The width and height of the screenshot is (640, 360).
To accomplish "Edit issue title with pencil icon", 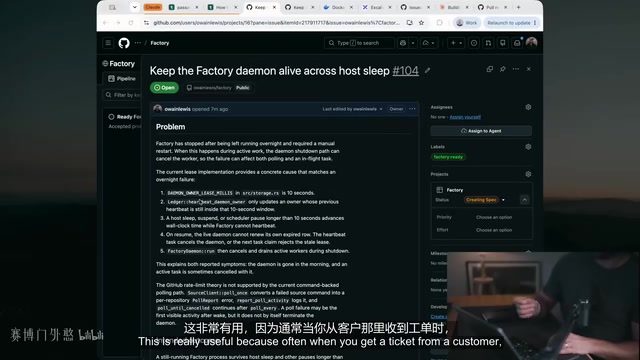I will tap(427, 71).
